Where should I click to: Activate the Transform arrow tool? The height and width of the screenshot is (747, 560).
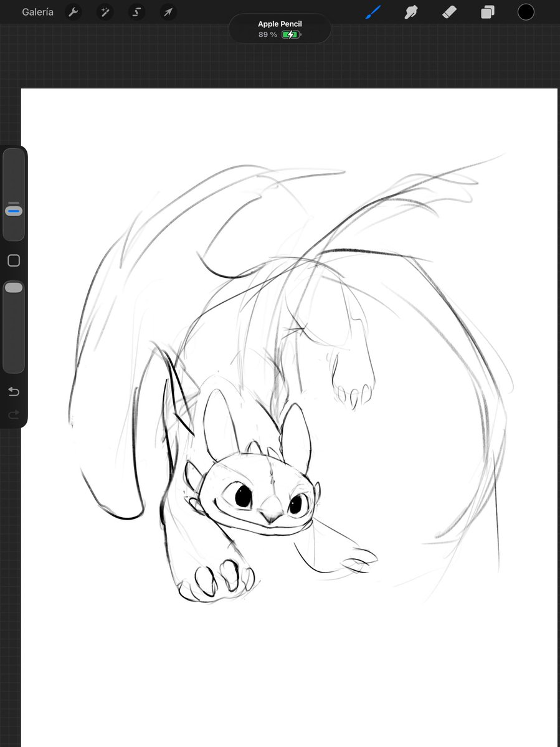coord(168,12)
